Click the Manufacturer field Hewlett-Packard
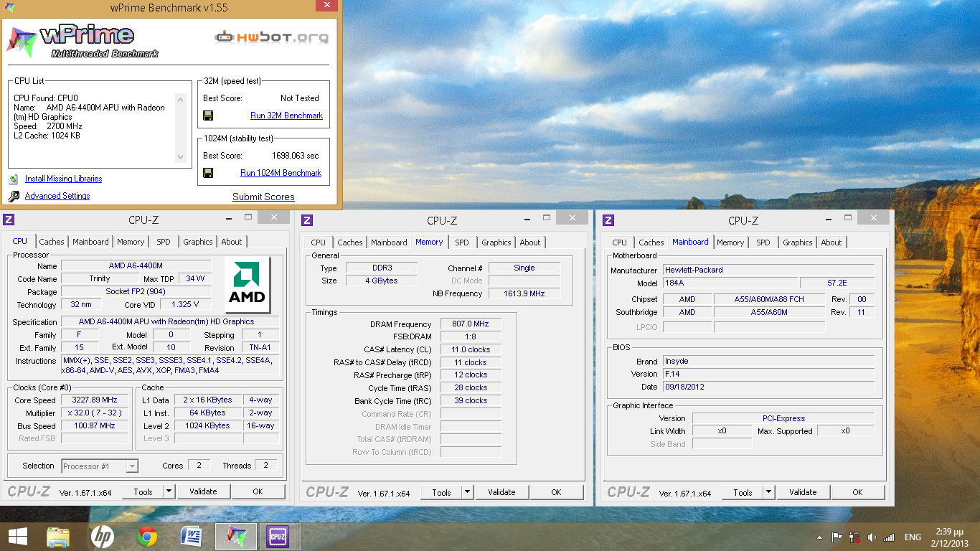Viewport: 980px width, 551px height. [x=768, y=270]
